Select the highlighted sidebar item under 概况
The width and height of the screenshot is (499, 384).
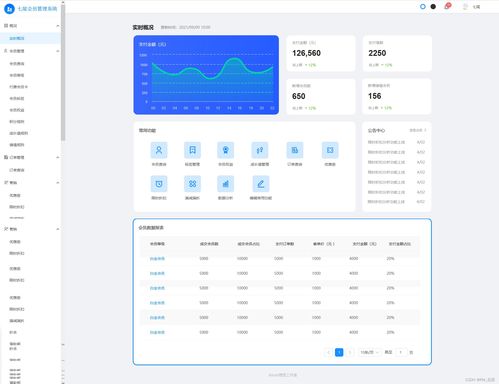tap(30, 38)
